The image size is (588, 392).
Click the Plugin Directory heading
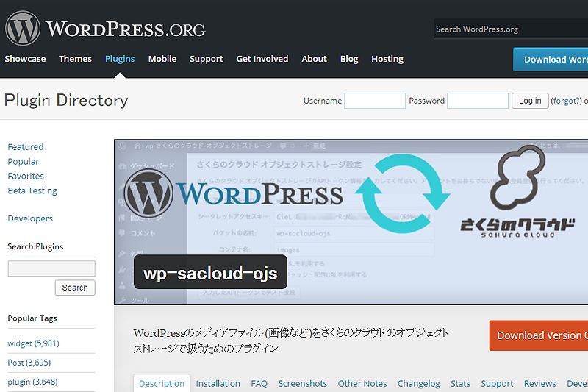[66, 101]
